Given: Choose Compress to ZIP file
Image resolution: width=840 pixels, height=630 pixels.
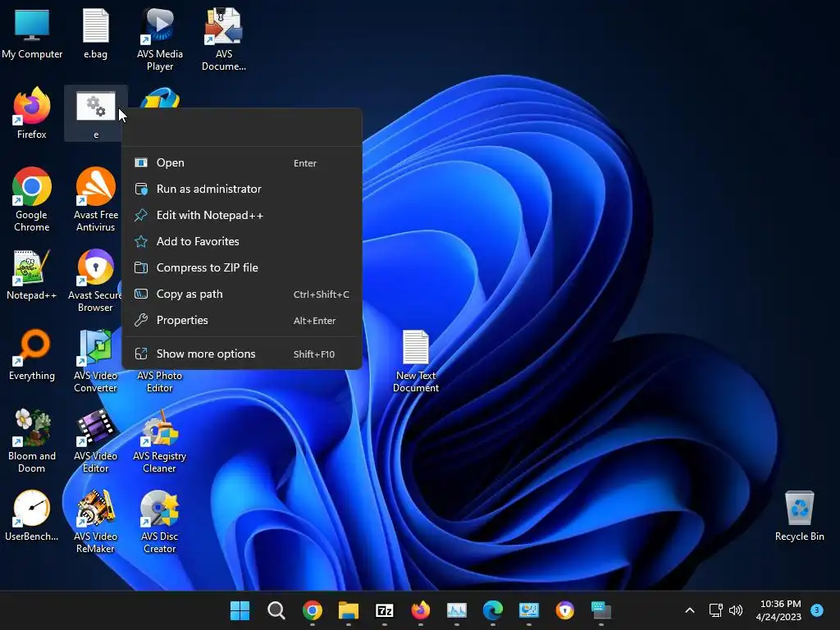Looking at the screenshot, I should (242, 268).
